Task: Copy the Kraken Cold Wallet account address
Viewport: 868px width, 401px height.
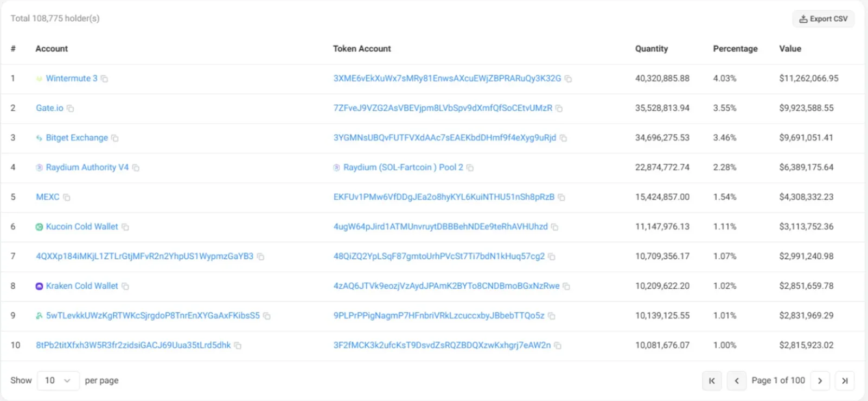Action: click(125, 286)
